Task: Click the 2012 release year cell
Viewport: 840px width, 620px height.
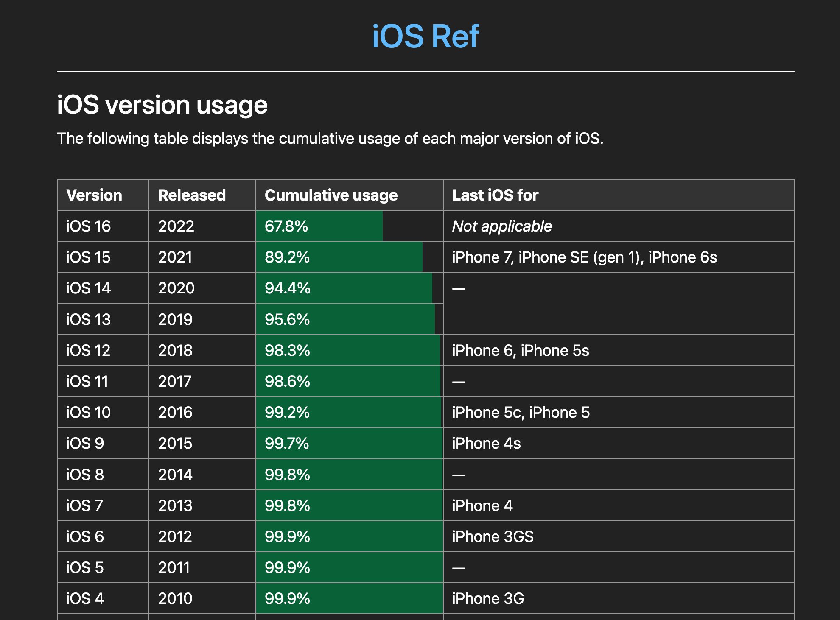Action: click(202, 536)
